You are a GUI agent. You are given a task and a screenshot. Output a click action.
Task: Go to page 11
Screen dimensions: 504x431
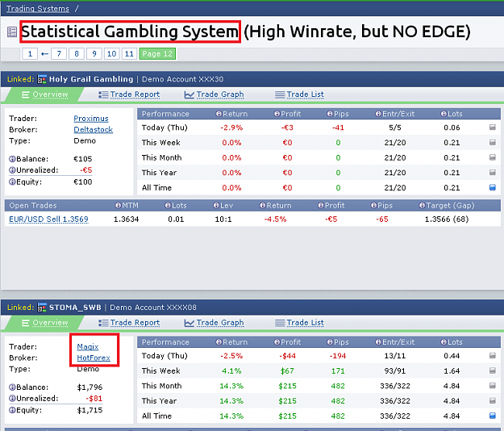pyautogui.click(x=129, y=54)
